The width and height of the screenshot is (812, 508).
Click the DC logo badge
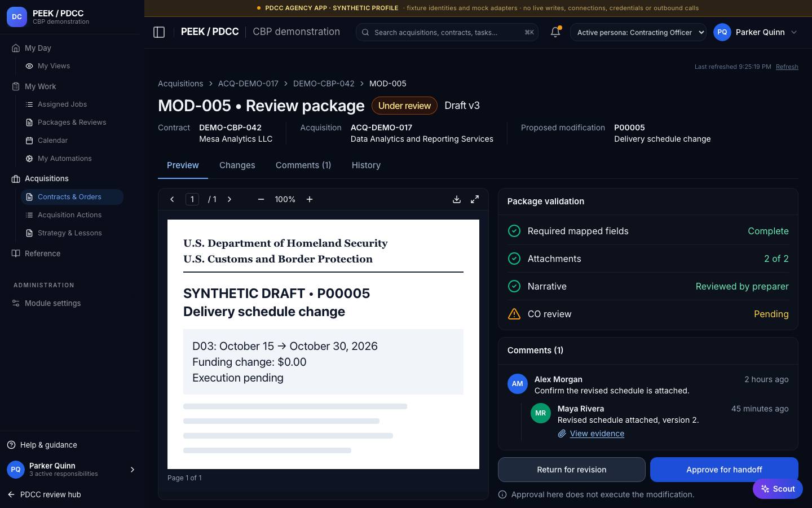pyautogui.click(x=17, y=17)
